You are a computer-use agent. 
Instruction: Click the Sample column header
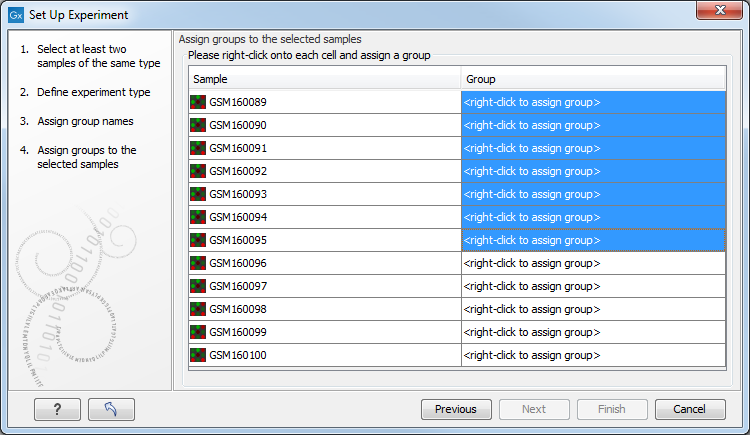pyautogui.click(x=325, y=79)
